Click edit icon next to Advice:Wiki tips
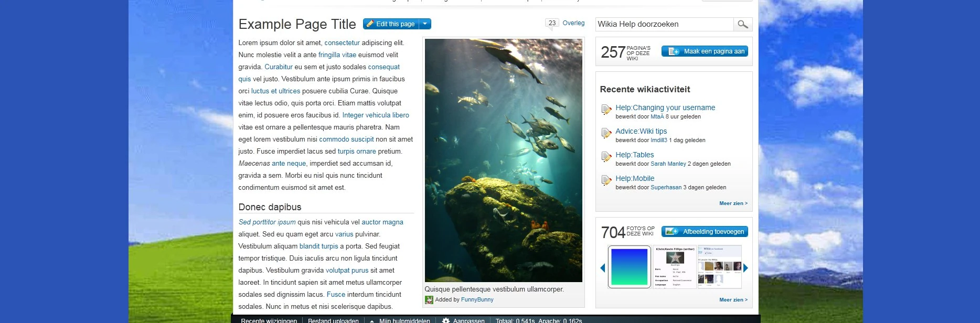The width and height of the screenshot is (980, 323). tap(606, 133)
